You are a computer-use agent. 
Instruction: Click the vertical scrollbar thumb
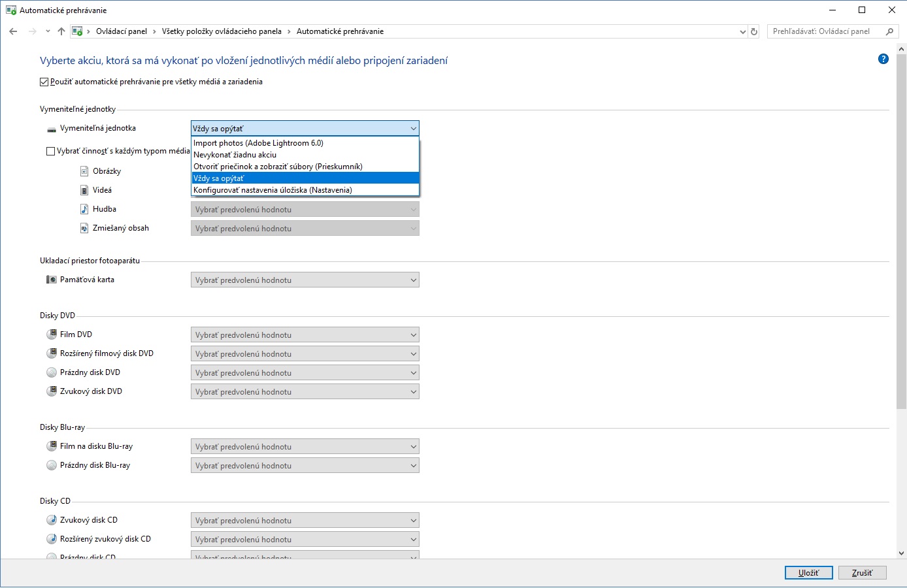point(902,231)
